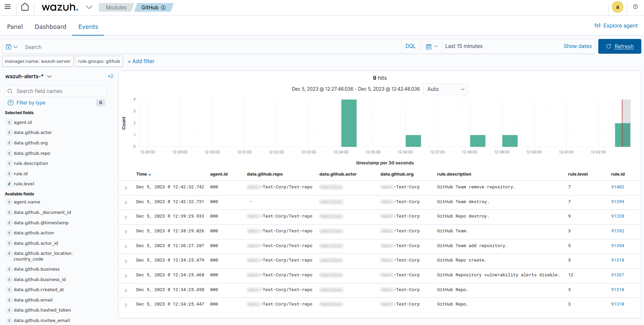Click data.github.hashed_token field type icon
The width and height of the screenshot is (644, 325).
[9, 310]
